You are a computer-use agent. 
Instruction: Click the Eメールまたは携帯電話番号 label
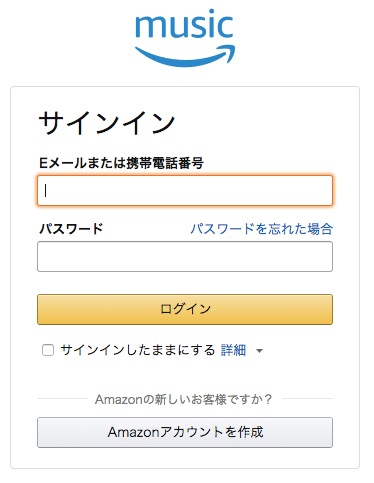pyautogui.click(x=121, y=163)
